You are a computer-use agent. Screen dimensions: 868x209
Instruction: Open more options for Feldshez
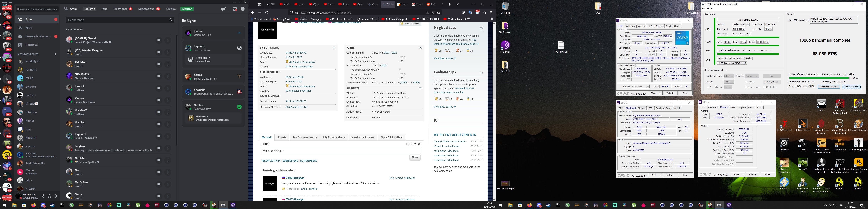pos(168,64)
